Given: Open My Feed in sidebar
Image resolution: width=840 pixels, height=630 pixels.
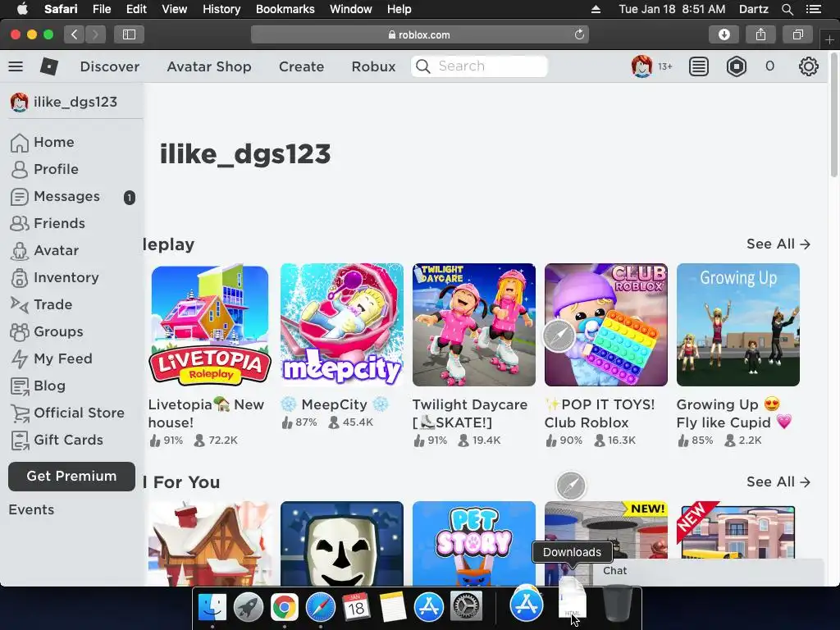Looking at the screenshot, I should click(52, 359).
